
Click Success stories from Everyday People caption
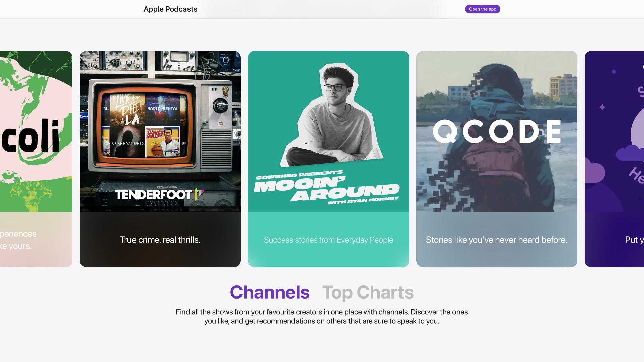[x=328, y=240]
